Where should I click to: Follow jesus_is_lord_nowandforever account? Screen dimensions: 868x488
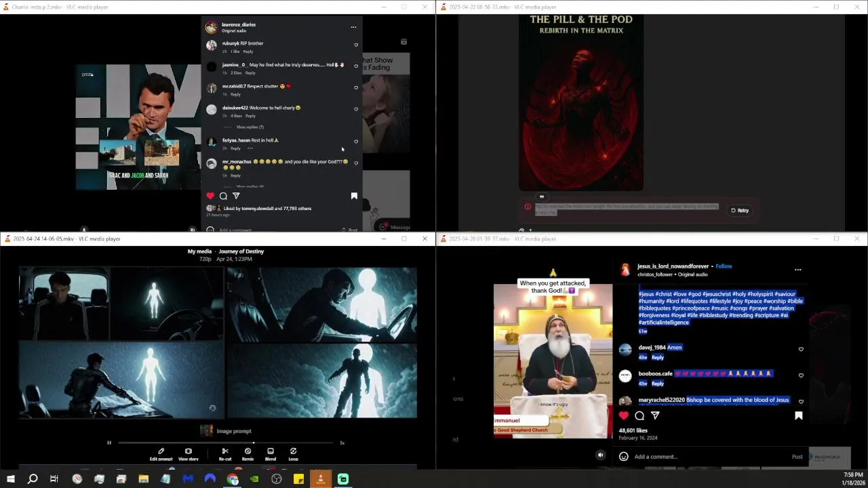pos(724,266)
